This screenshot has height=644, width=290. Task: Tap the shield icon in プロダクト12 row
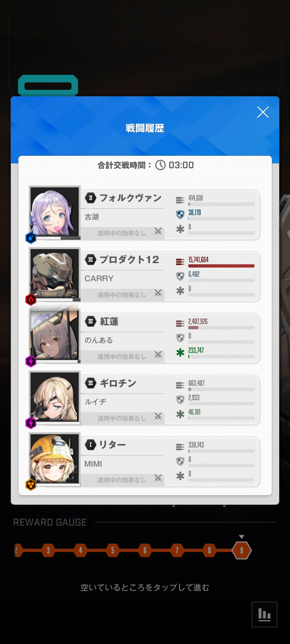[180, 276]
